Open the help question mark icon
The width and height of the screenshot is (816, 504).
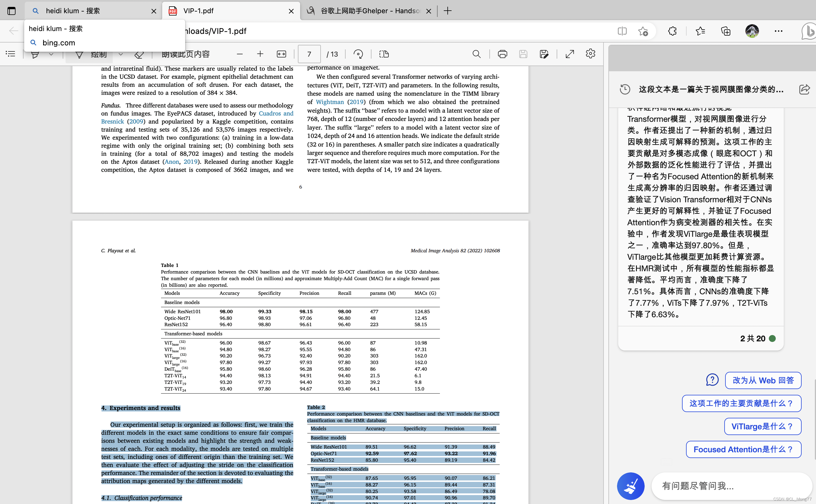(712, 380)
